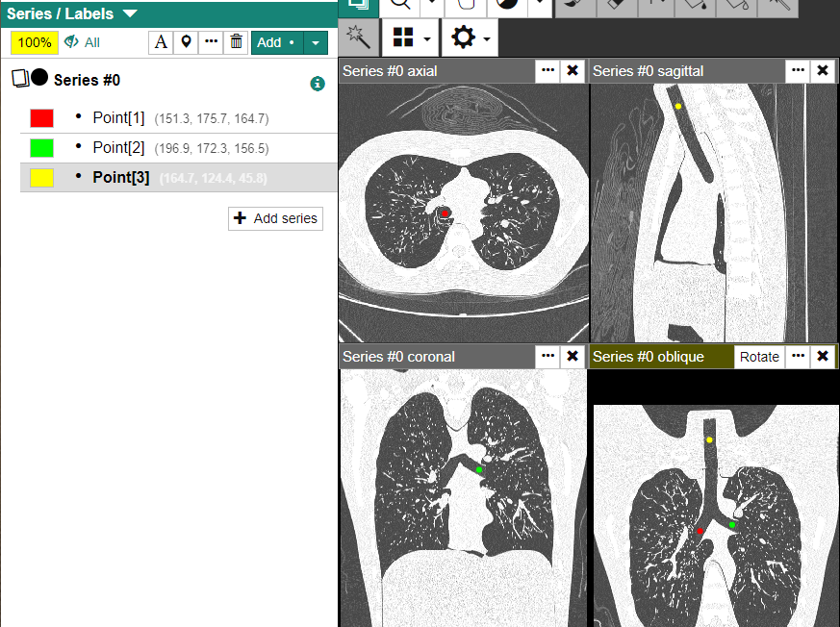
Task: Click Rotate in the oblique view
Action: [758, 357]
